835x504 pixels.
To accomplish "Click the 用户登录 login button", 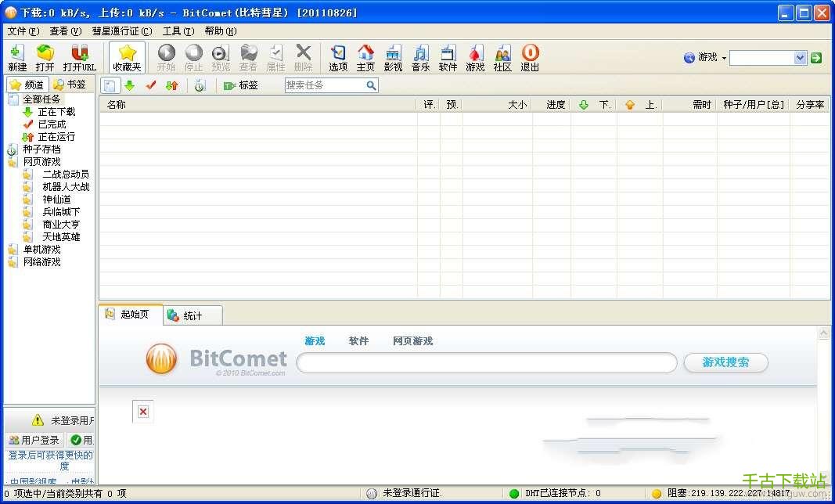I will [34, 440].
